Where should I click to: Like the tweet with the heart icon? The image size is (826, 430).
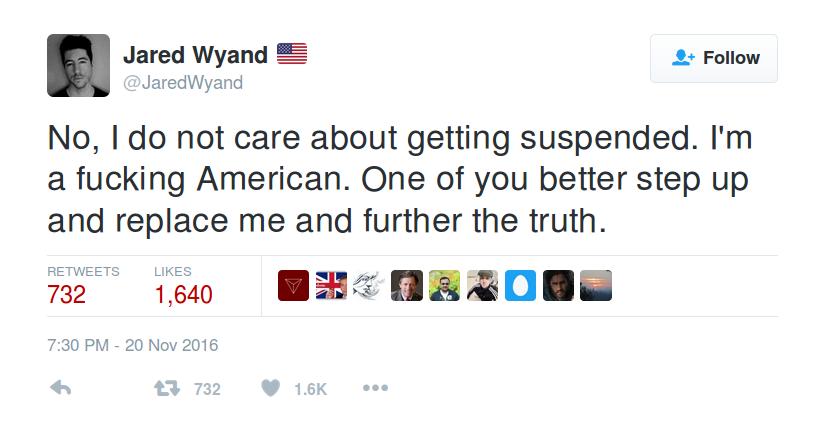click(270, 389)
